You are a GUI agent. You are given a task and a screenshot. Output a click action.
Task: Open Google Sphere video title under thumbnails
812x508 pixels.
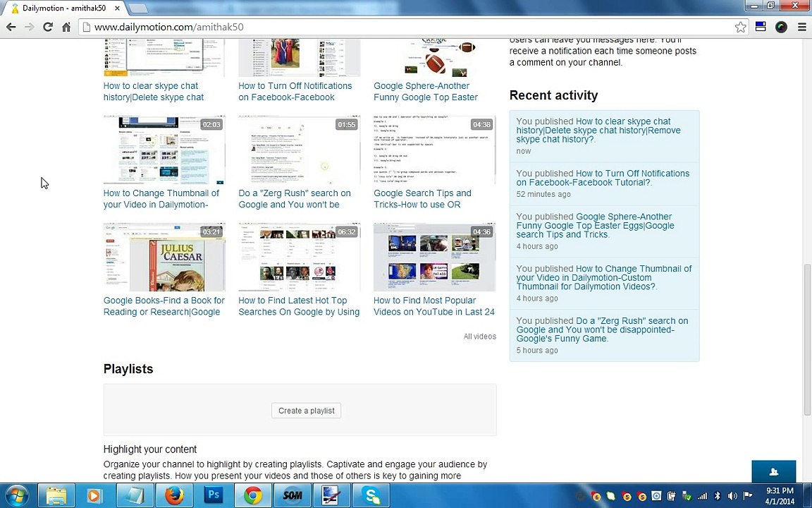pos(426,92)
